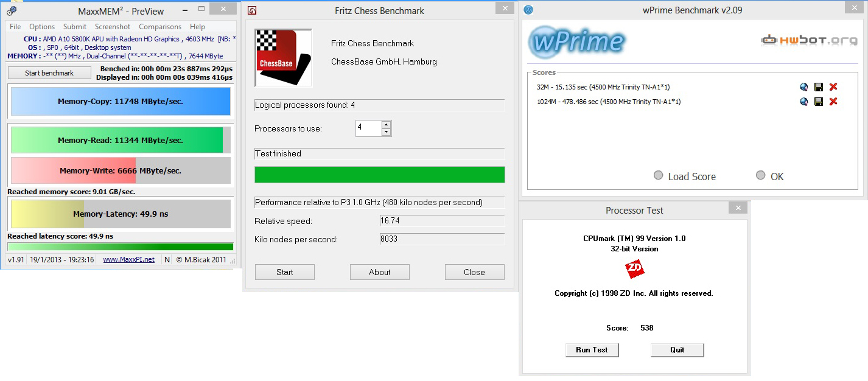
Task: Click the MaxxMEM gears icon in title bar
Action: (x=12, y=10)
